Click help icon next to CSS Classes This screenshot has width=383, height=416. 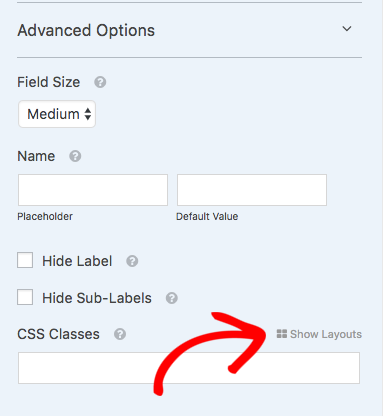tap(120, 334)
